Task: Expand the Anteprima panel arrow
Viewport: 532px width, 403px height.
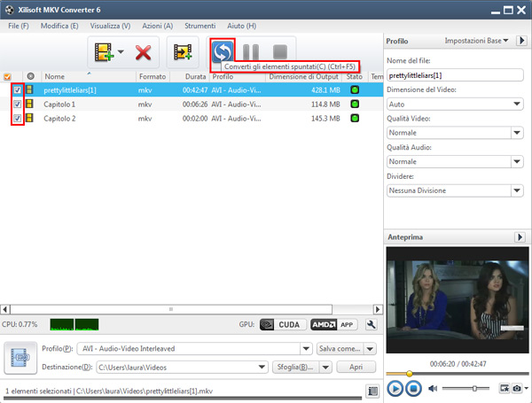Action: pos(520,236)
